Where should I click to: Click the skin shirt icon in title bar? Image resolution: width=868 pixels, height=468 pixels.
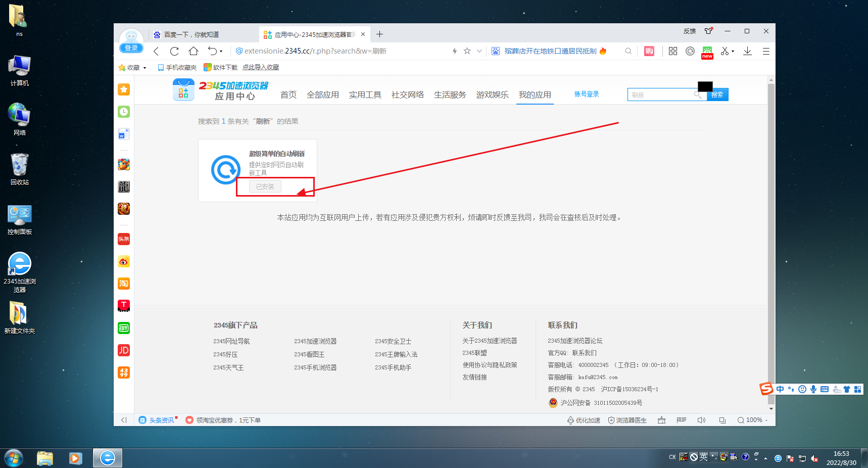[709, 31]
